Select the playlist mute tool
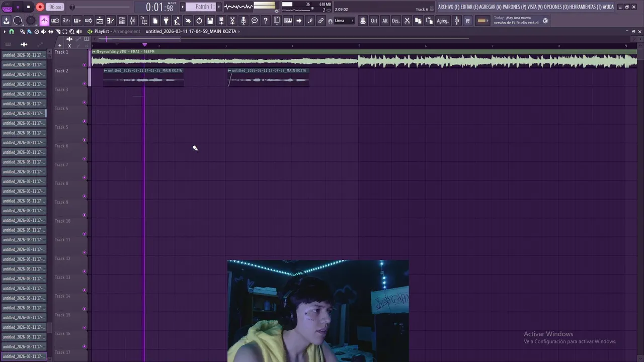Viewport: 644px width, 362px height. click(43, 31)
